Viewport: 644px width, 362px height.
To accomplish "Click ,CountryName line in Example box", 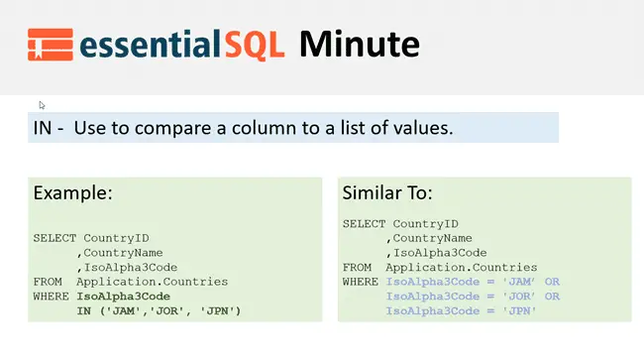I will point(120,253).
